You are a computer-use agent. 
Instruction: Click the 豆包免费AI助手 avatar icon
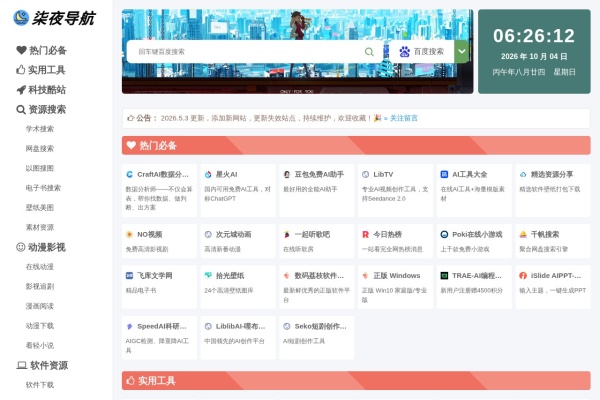tap(287, 175)
